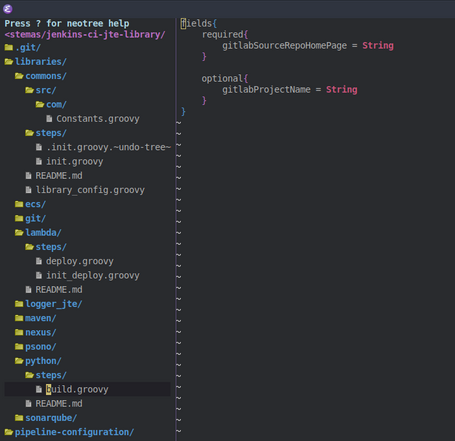Click the Emacs logo icon in the title bar
455x441 pixels.
8,9
